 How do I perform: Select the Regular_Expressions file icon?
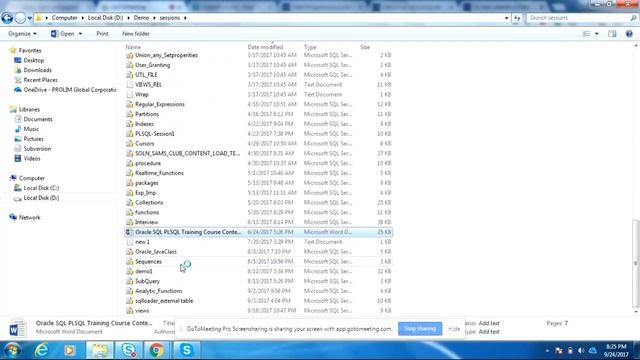tap(129, 104)
